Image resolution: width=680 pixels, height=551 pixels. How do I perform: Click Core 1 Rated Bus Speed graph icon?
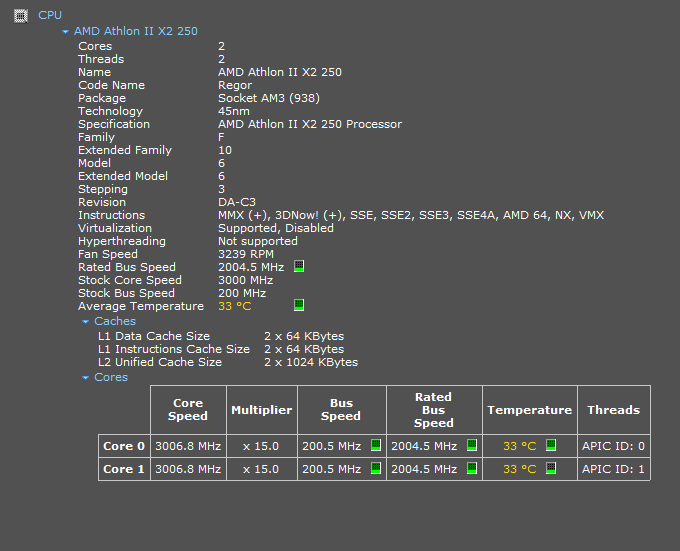(472, 468)
